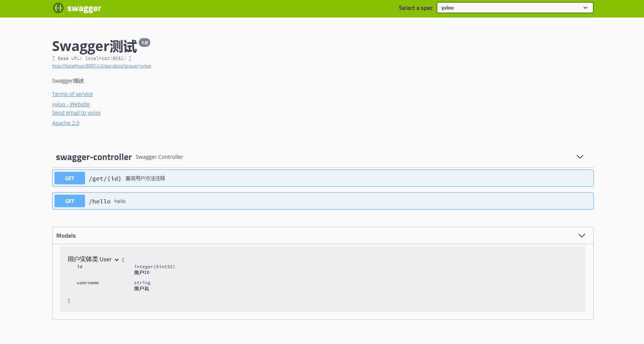Click Send email to yvioo
Viewport: 644px width, 344px height.
click(76, 113)
